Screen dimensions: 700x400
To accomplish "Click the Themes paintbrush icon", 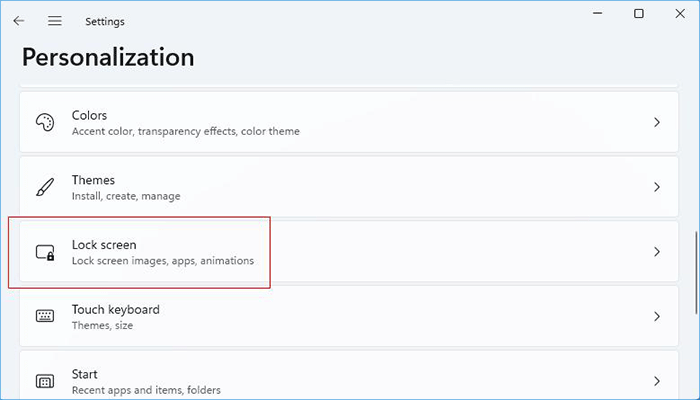I will [x=45, y=187].
